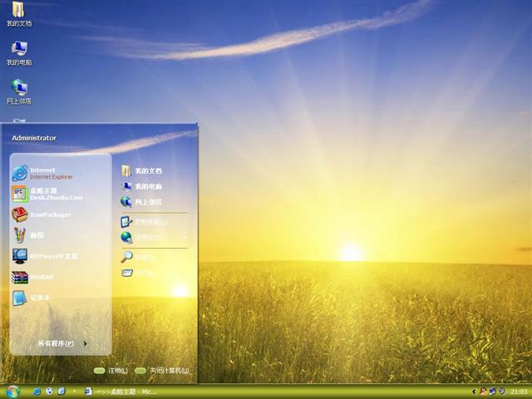The width and height of the screenshot is (532, 399).
Task: Expand network connections submenu arrow
Action: pos(185,237)
